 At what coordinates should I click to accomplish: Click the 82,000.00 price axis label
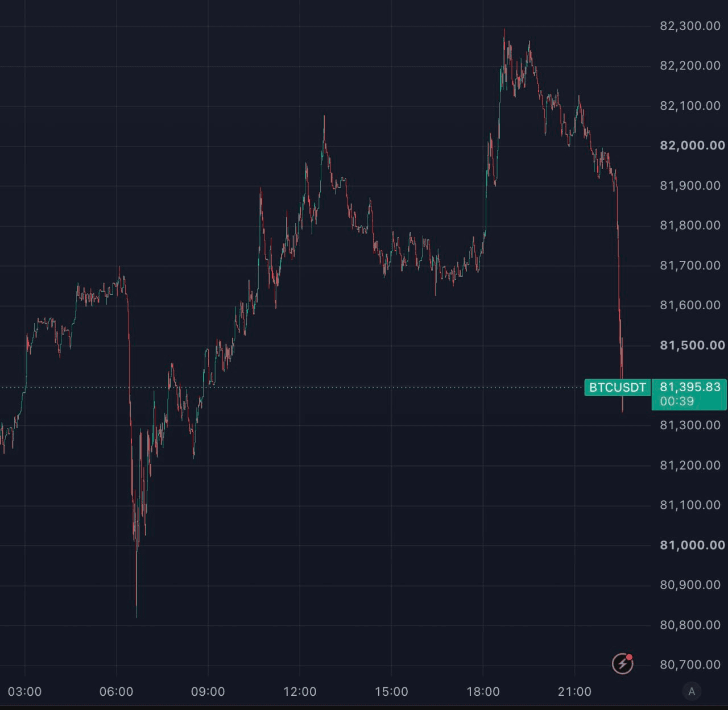point(692,146)
